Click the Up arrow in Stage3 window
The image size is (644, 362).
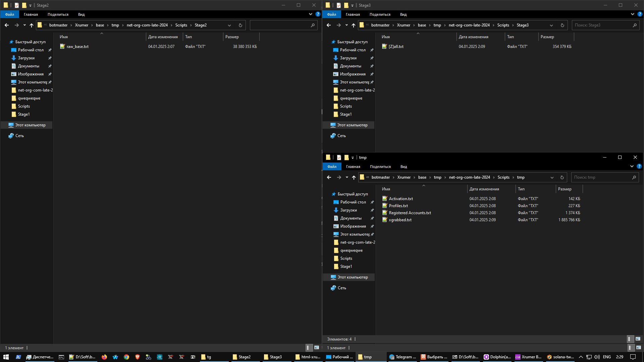(353, 25)
